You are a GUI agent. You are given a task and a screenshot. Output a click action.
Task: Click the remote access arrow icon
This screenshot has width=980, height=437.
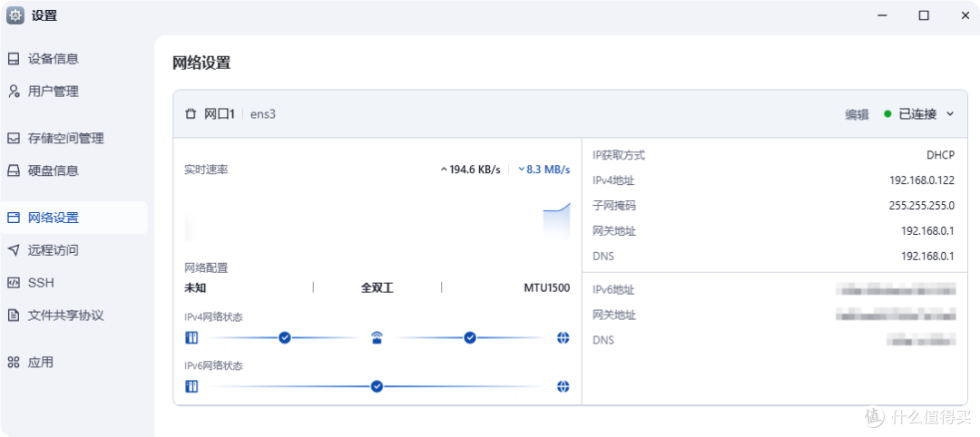coord(14,250)
